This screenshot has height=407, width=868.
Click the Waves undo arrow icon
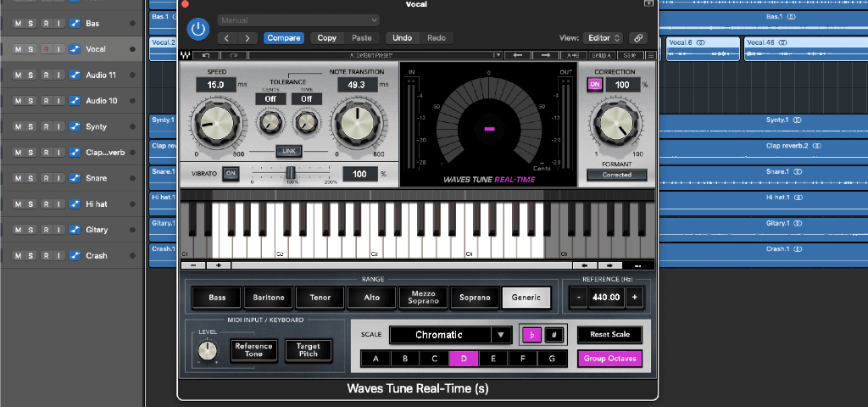(206, 55)
